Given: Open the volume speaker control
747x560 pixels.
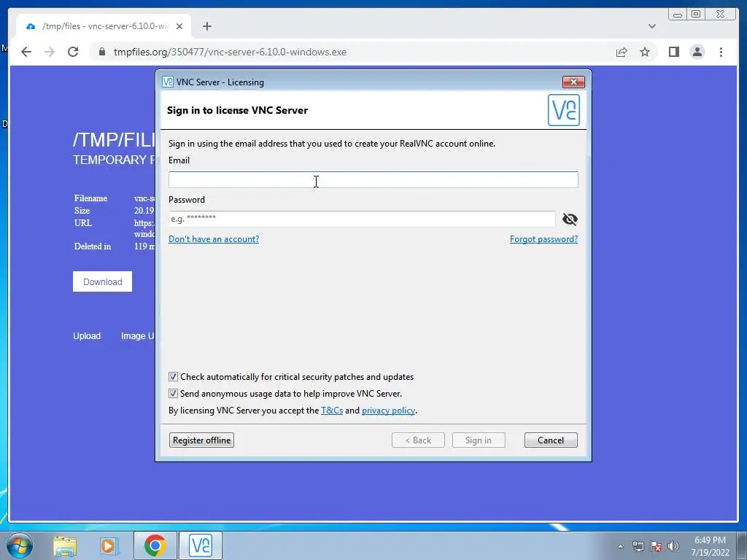Looking at the screenshot, I should (673, 546).
